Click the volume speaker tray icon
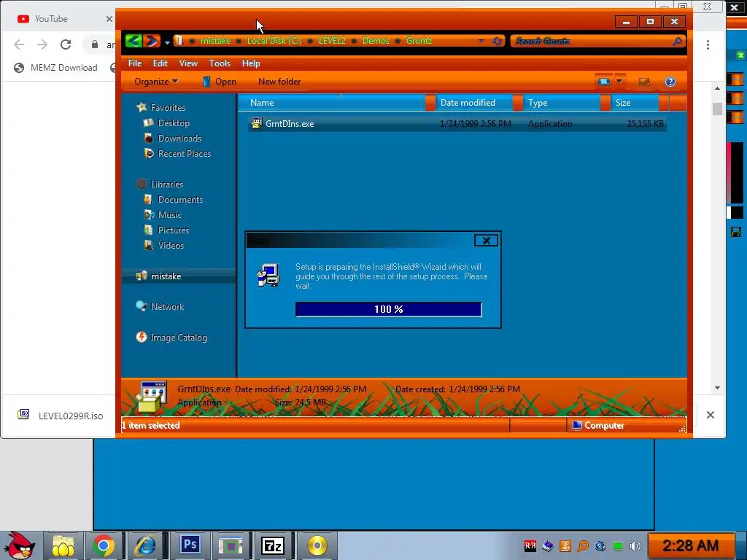 tap(635, 546)
